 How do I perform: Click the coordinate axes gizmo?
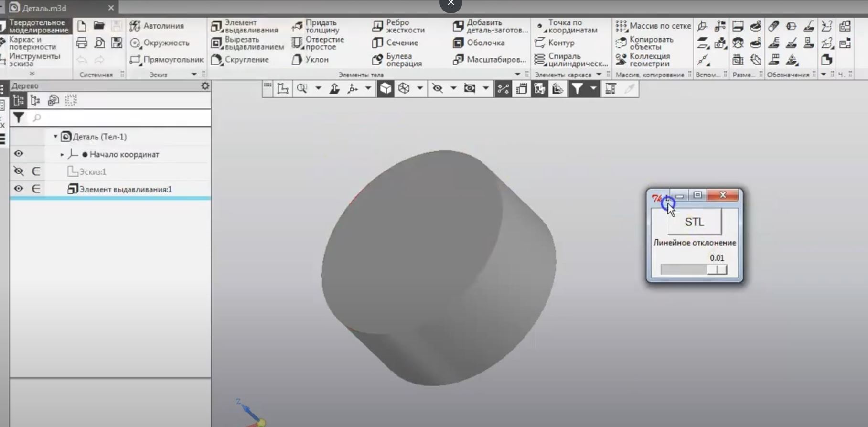251,414
